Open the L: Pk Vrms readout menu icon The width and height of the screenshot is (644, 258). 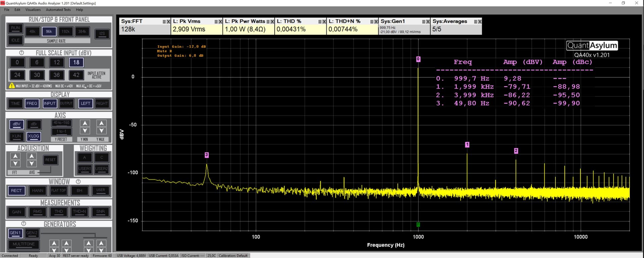tap(216, 21)
